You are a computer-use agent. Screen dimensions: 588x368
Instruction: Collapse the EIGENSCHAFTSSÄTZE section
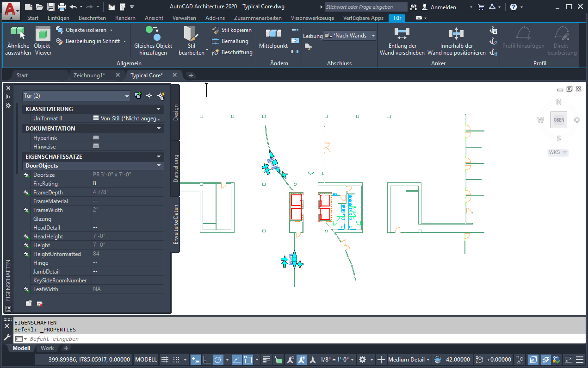click(159, 157)
